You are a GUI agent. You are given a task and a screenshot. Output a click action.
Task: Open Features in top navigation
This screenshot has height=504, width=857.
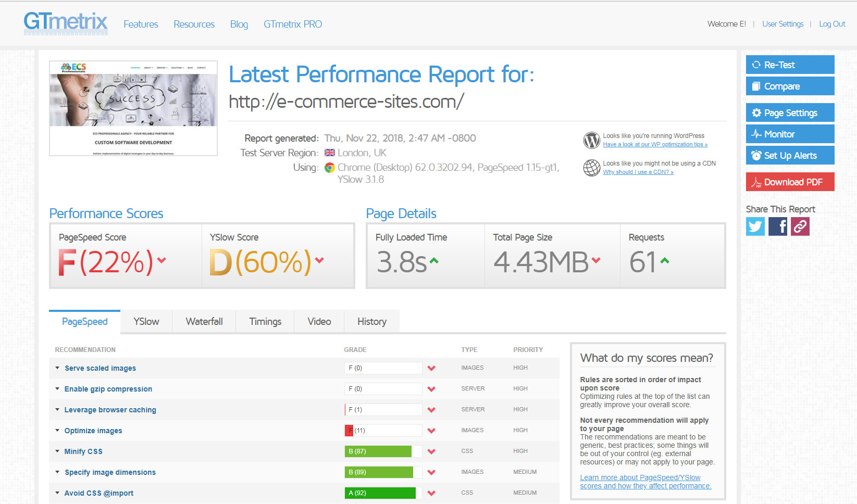[x=141, y=24]
